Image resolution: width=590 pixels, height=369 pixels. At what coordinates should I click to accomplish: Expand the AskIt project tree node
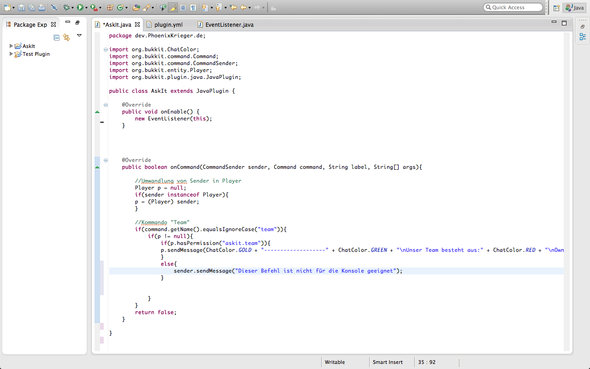point(11,46)
